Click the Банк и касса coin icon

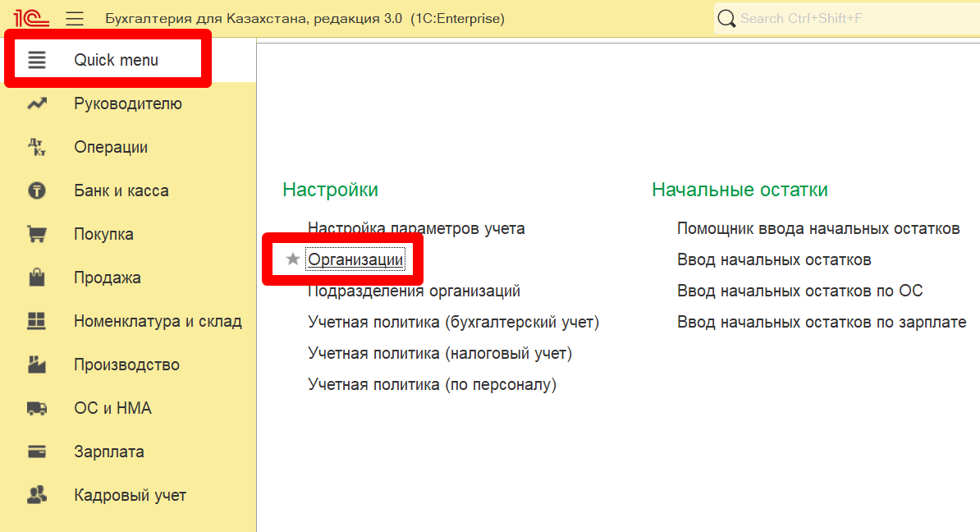click(37, 190)
